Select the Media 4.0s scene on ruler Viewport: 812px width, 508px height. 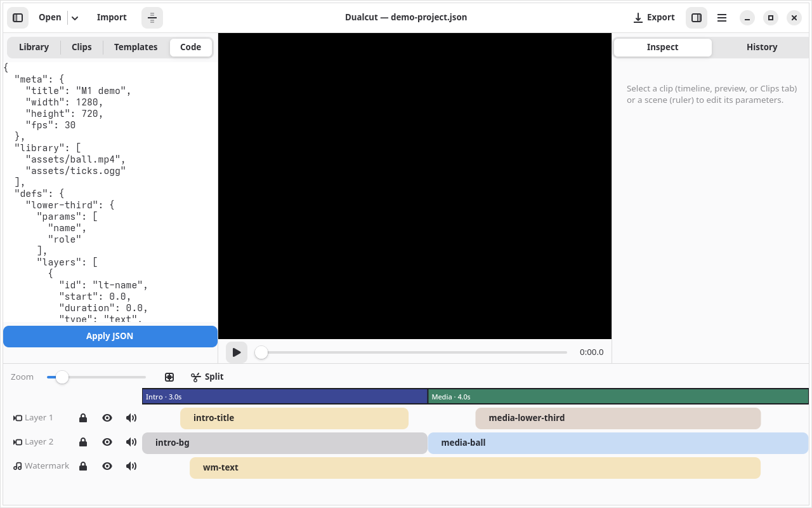point(619,397)
